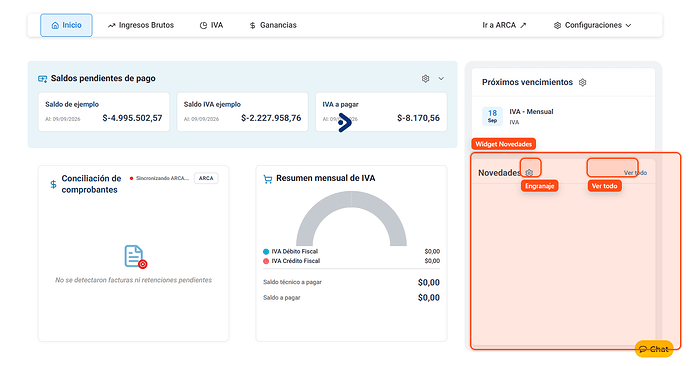
Task: Click IVA Crédito Fiscal legend item
Action: coord(291,261)
